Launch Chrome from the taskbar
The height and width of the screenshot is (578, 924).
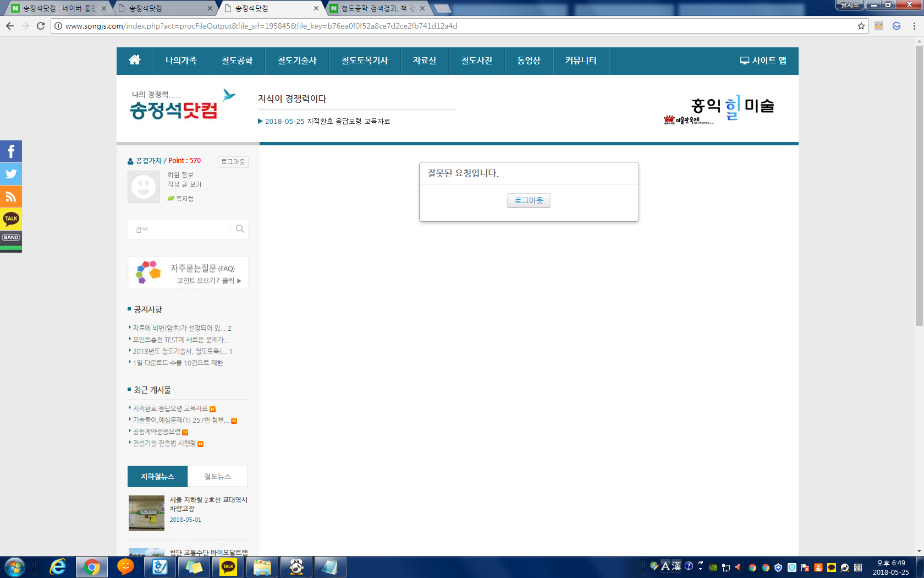tap(91, 567)
